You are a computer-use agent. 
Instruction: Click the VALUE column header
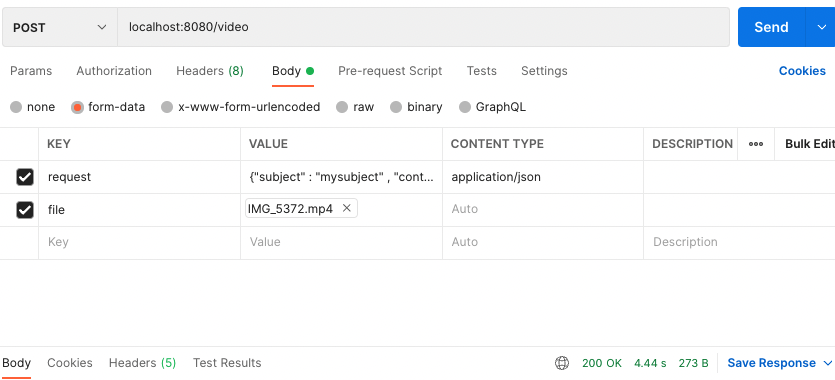pos(268,144)
